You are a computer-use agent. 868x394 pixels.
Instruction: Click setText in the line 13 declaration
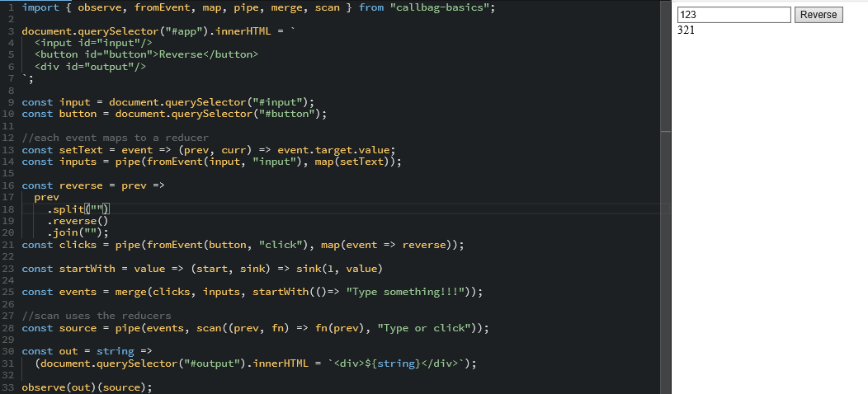coord(81,150)
